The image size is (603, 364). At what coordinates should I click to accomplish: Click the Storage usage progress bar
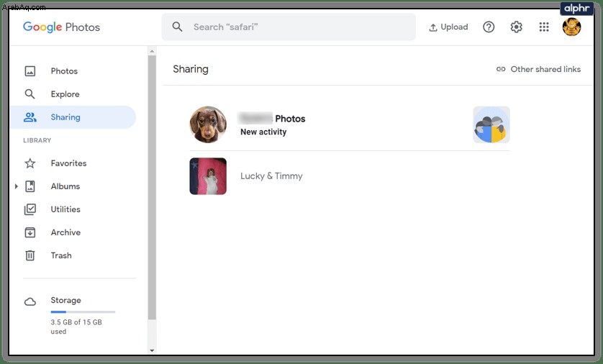pos(83,311)
